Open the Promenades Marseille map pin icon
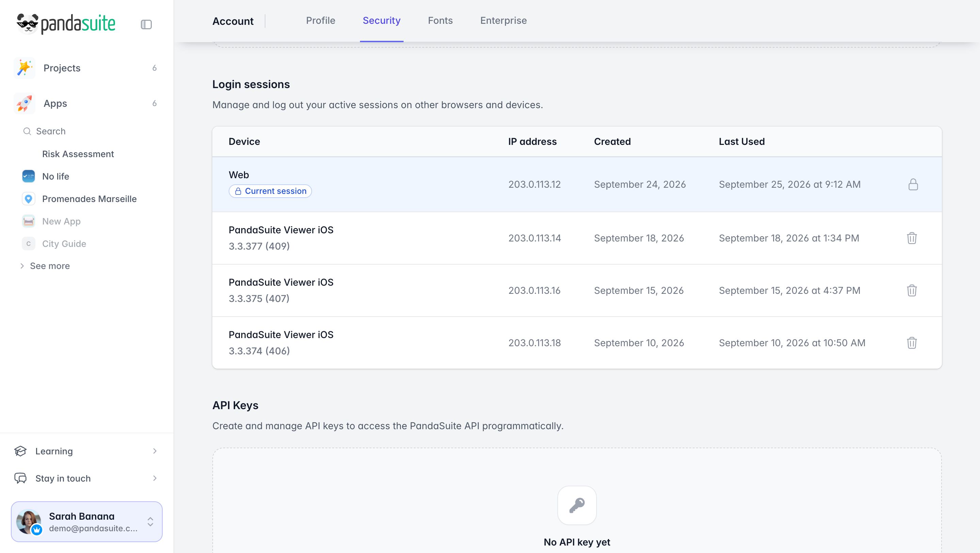 (x=29, y=199)
